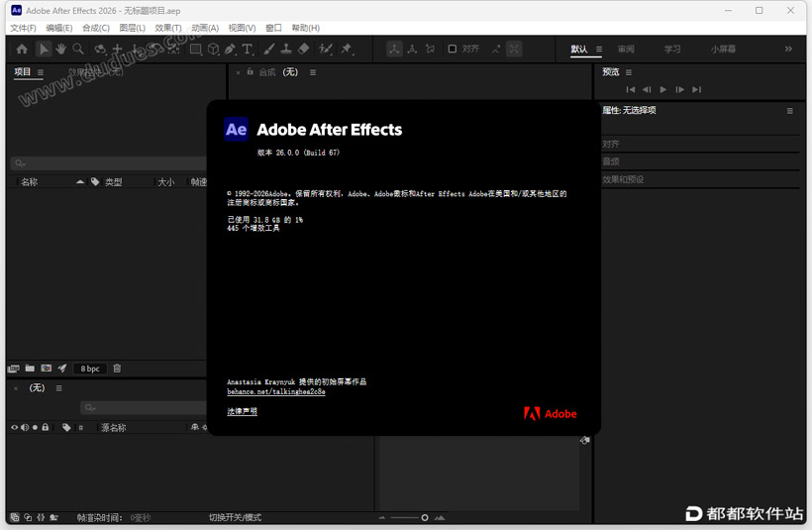Jump to first frame in 预览 panel
The height and width of the screenshot is (530, 812).
pos(630,89)
